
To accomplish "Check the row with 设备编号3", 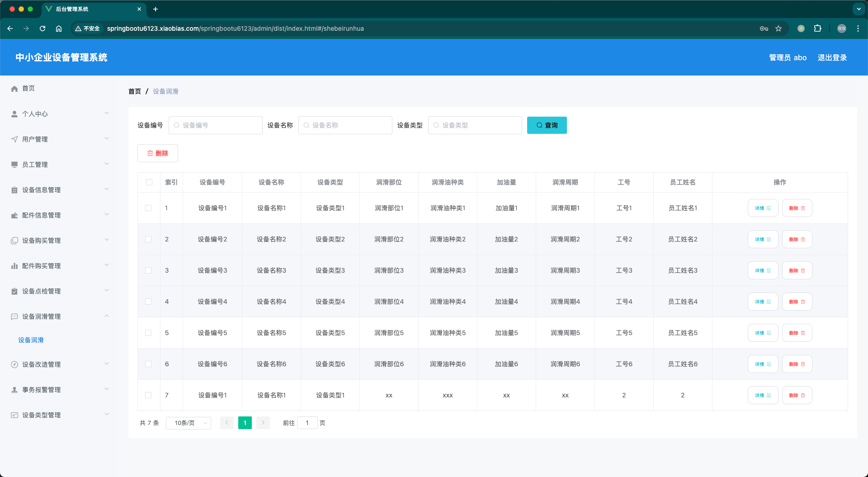I will tap(148, 270).
